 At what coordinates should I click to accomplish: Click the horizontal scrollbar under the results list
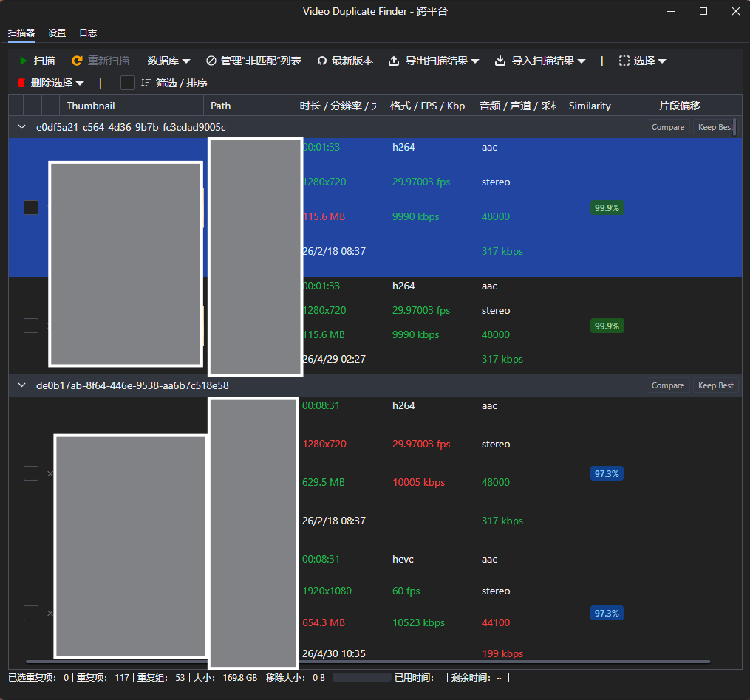[368, 662]
